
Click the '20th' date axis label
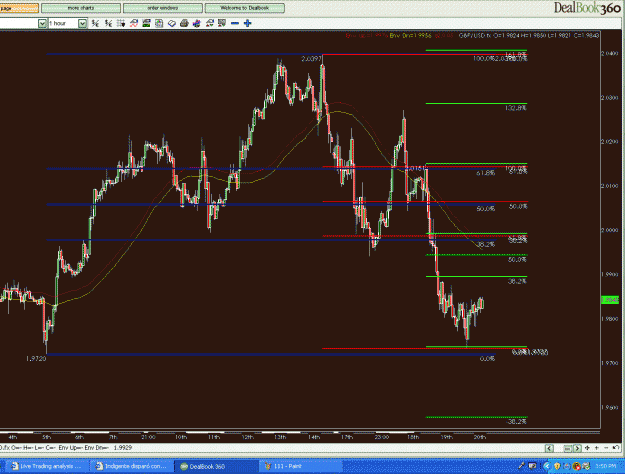click(x=480, y=437)
